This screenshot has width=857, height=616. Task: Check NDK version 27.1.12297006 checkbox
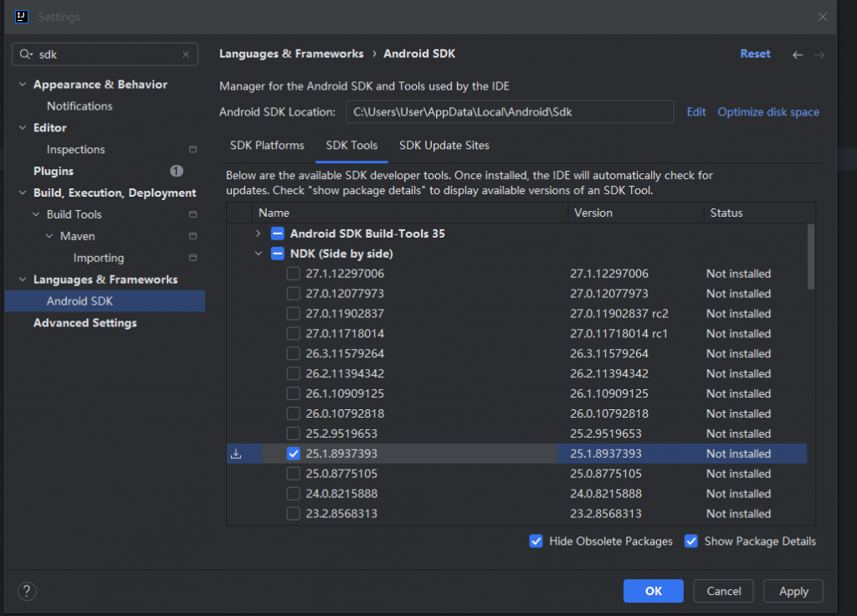pyautogui.click(x=293, y=274)
